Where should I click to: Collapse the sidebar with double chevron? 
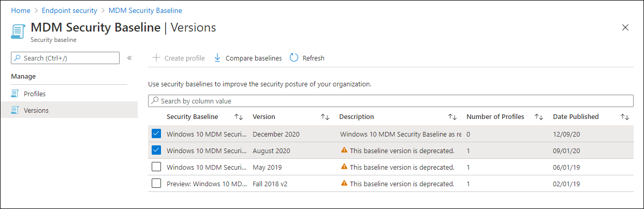(129, 58)
